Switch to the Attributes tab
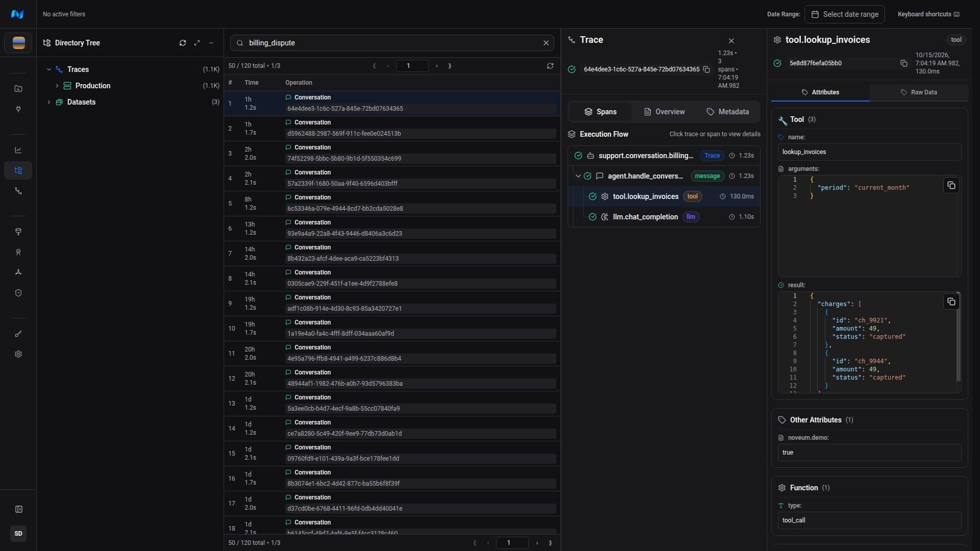The height and width of the screenshot is (551, 980). point(820,92)
